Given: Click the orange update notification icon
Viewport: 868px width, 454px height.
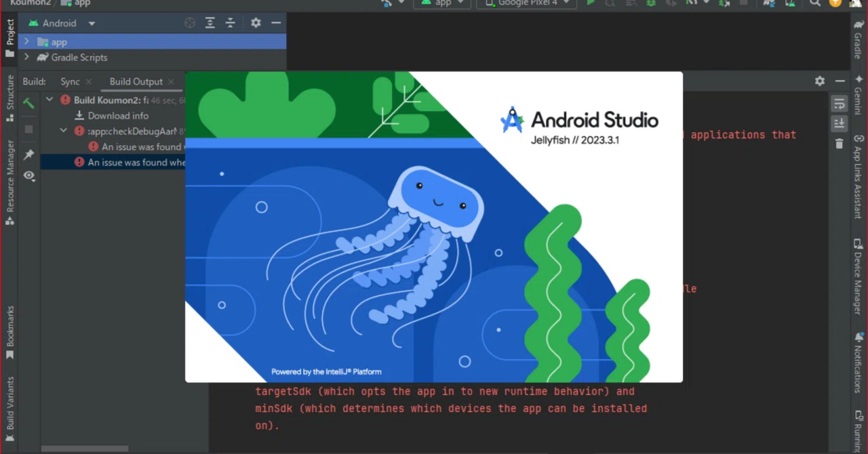Looking at the screenshot, I should click(x=835, y=3).
